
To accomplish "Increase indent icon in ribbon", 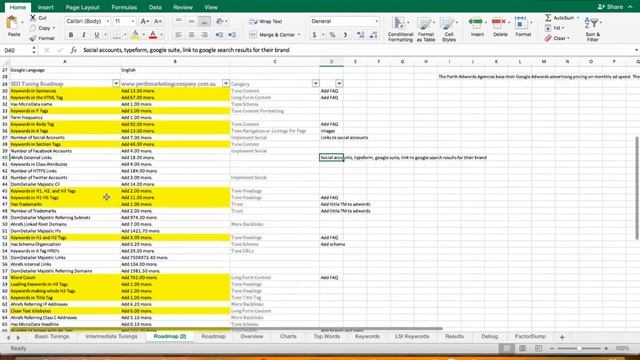I will tap(232, 35).
